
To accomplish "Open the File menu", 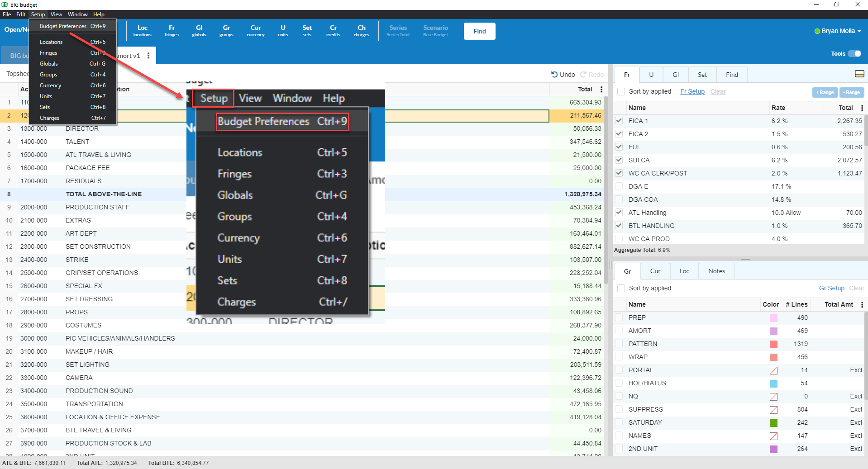I will tap(7, 14).
